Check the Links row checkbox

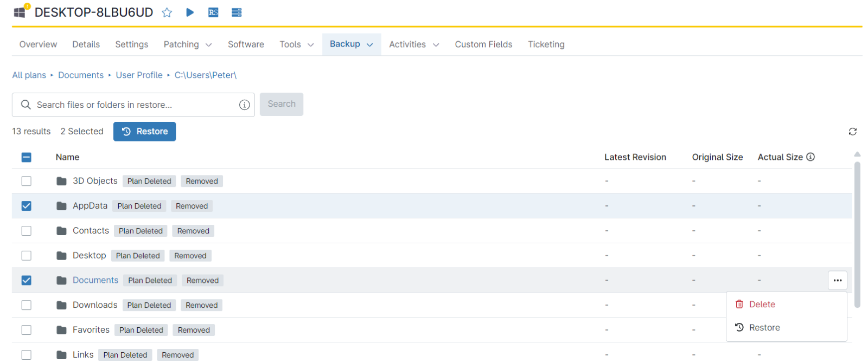click(26, 355)
